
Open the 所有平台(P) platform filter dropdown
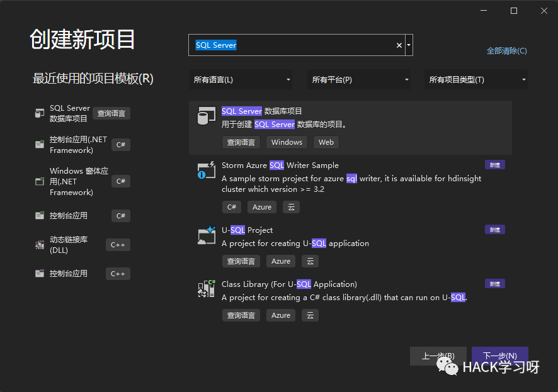tap(359, 80)
